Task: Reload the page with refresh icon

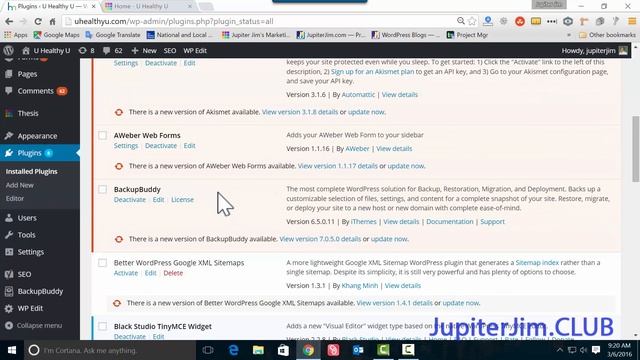Action: click(x=38, y=21)
